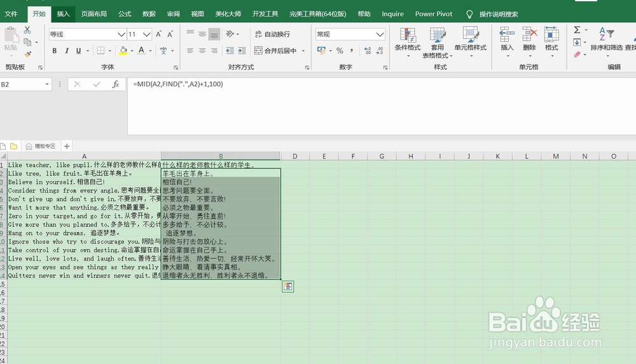This screenshot has width=636, height=364.
Task: Click the Clear eraser icon
Action: pyautogui.click(x=577, y=54)
